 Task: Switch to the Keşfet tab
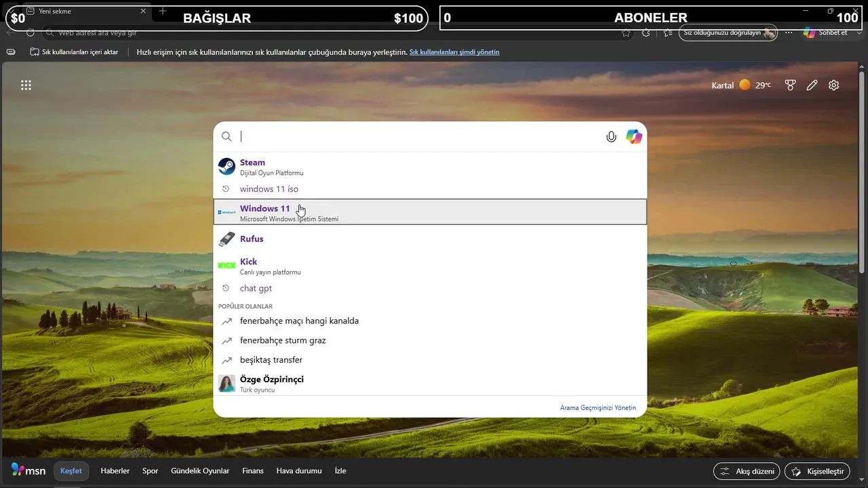click(x=71, y=471)
